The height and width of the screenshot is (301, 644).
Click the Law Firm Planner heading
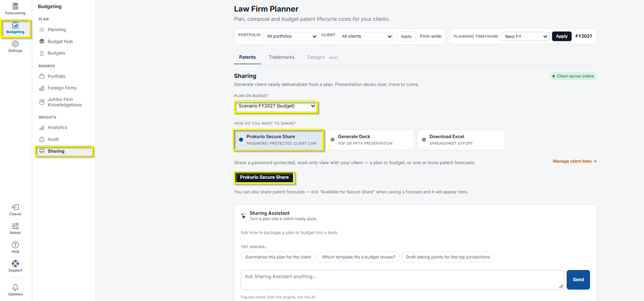pos(266,9)
